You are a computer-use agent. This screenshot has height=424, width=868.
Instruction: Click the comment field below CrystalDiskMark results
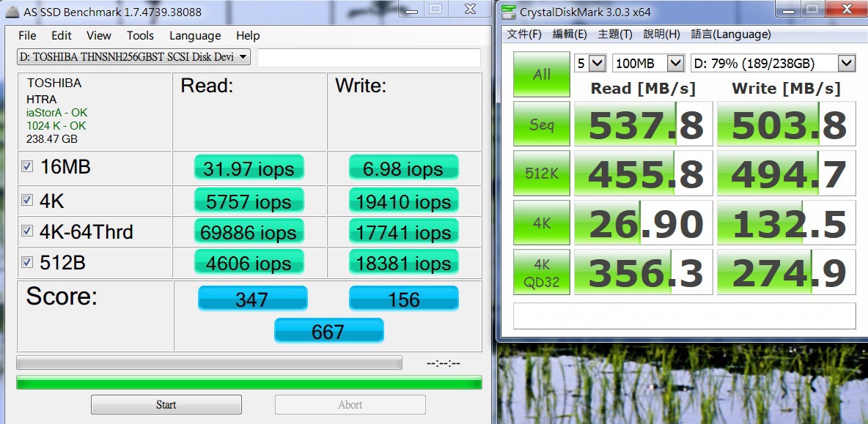(685, 316)
